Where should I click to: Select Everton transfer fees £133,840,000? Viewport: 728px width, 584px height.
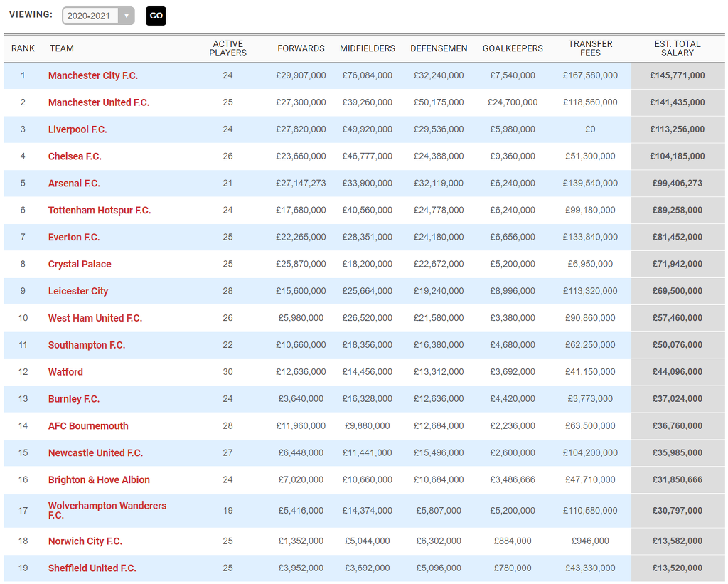pyautogui.click(x=590, y=237)
